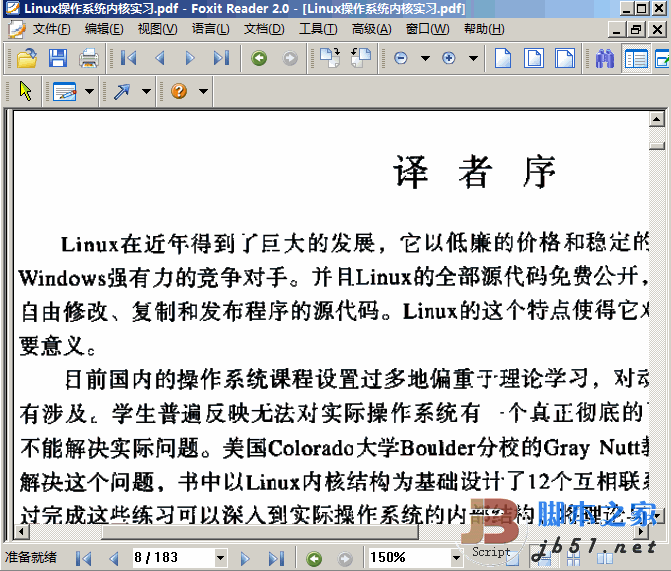Expand the help icon dropdown arrow

pyautogui.click(x=203, y=92)
